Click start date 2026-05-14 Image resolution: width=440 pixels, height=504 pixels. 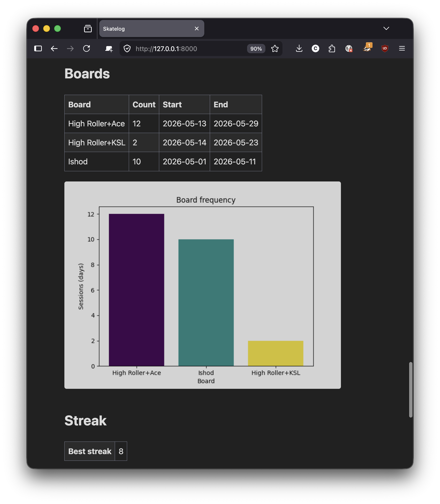[184, 143]
